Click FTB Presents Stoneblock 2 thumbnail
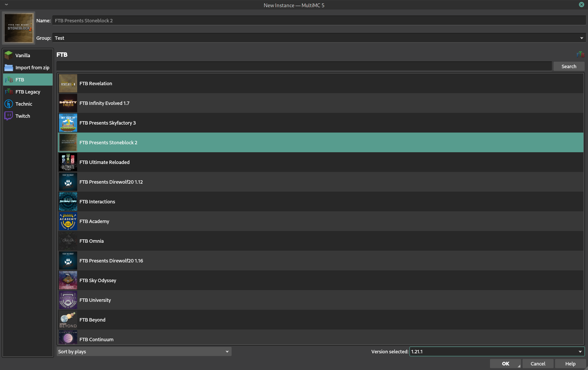The height and width of the screenshot is (370, 588). point(68,142)
